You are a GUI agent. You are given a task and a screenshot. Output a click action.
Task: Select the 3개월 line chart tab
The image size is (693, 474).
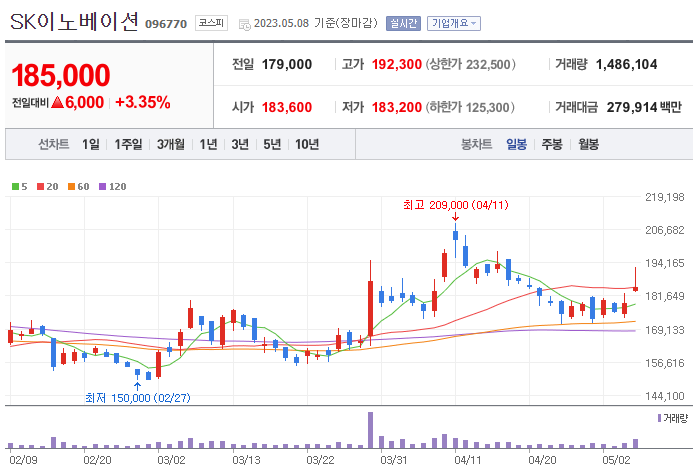[x=171, y=144]
